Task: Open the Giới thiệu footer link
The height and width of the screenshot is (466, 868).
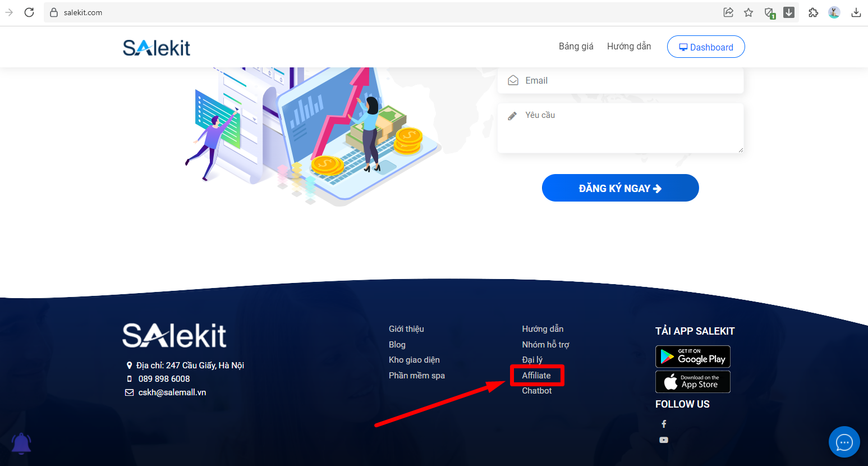Action: [x=406, y=329]
